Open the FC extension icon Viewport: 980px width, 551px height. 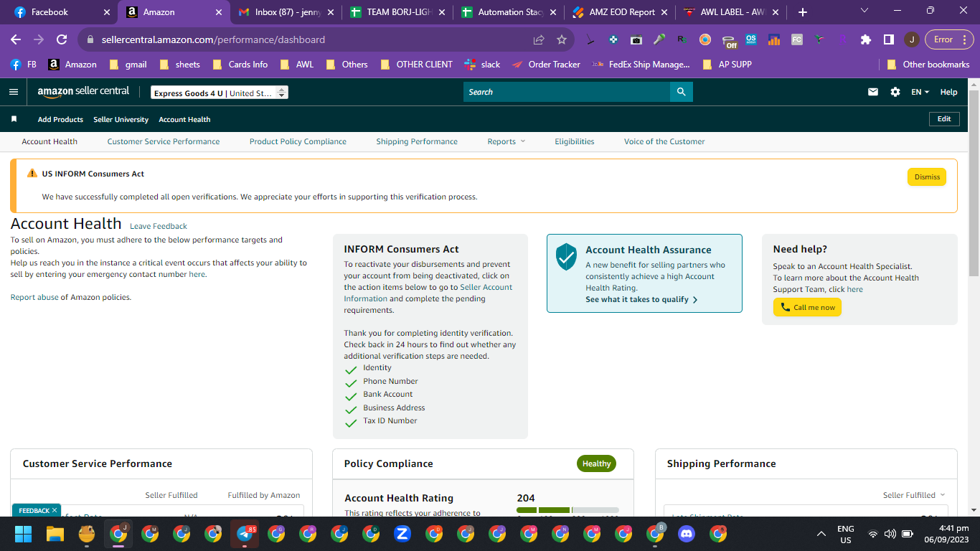click(797, 39)
